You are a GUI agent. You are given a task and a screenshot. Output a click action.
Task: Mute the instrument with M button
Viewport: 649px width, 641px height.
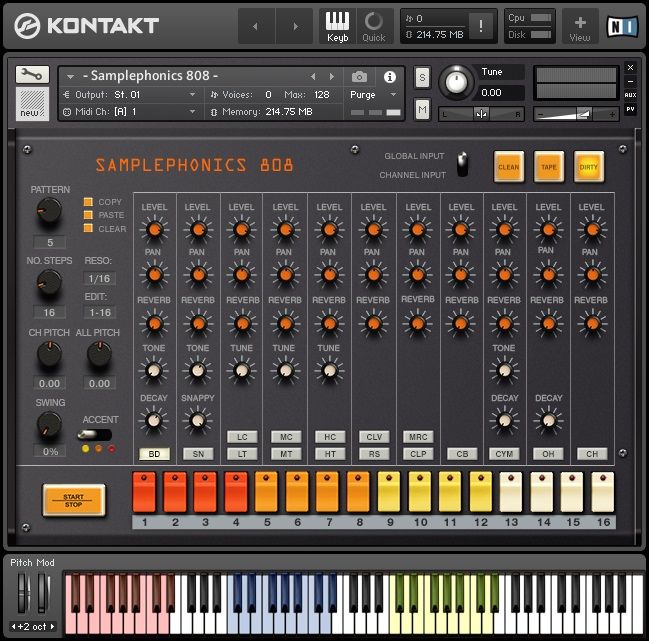[422, 109]
